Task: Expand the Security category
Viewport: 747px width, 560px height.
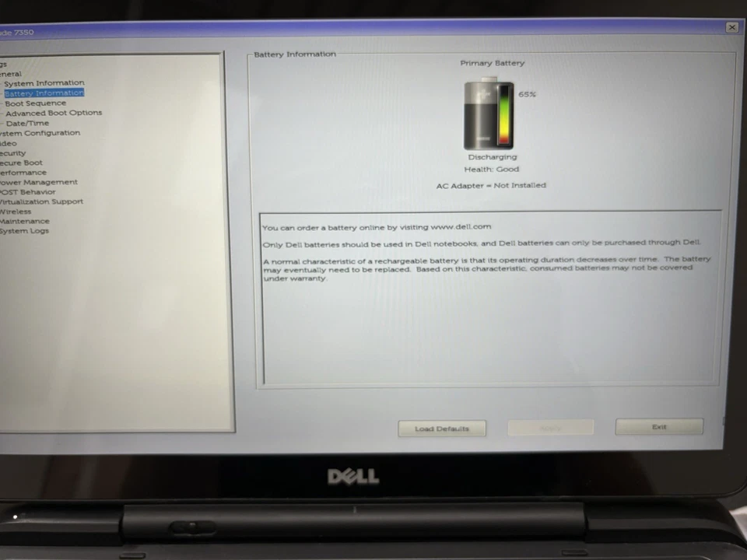Action: click(x=13, y=153)
